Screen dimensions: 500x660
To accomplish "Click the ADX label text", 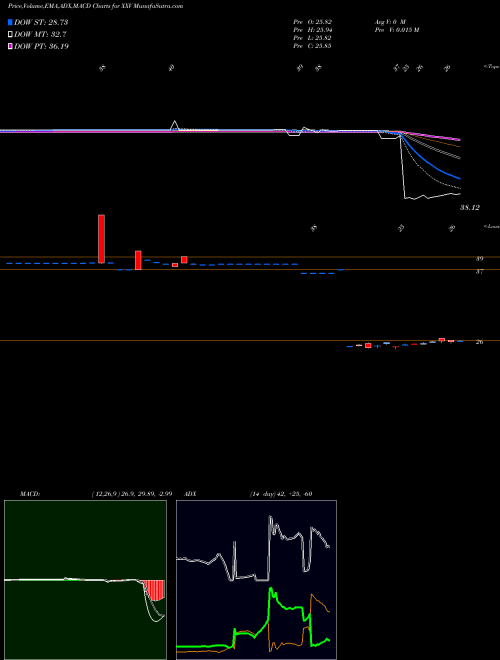I will point(191,494).
